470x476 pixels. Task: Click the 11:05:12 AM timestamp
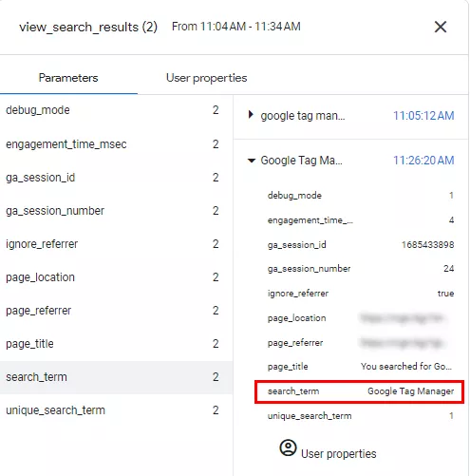[x=423, y=116]
